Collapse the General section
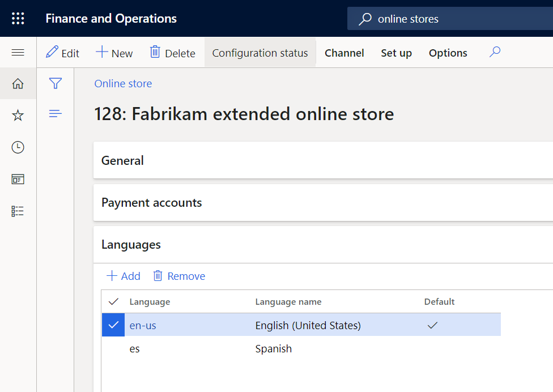 122,160
